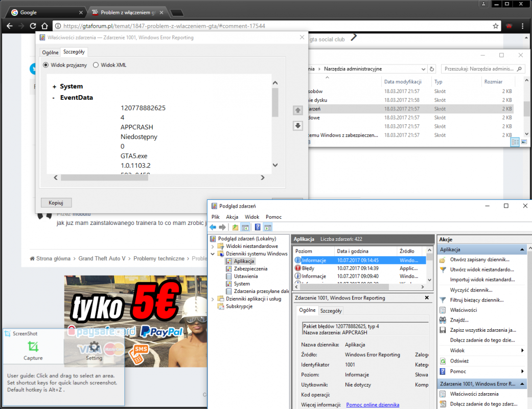Click the Capture crop icon in ScreenShot tool
Viewport: 532px width, 409px height.
(x=33, y=347)
